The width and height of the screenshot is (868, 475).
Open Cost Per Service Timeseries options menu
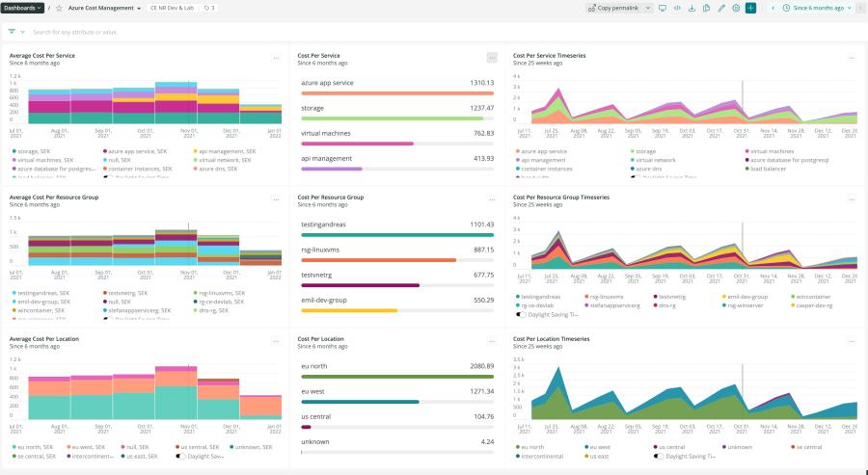(x=852, y=58)
